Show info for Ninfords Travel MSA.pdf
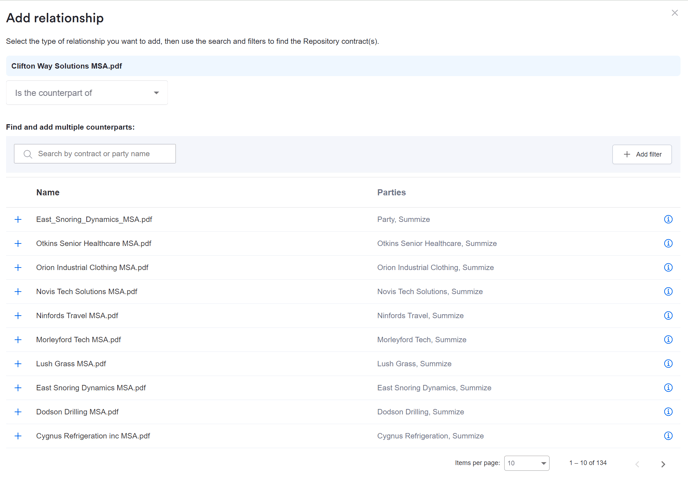688x488 pixels. click(x=668, y=316)
